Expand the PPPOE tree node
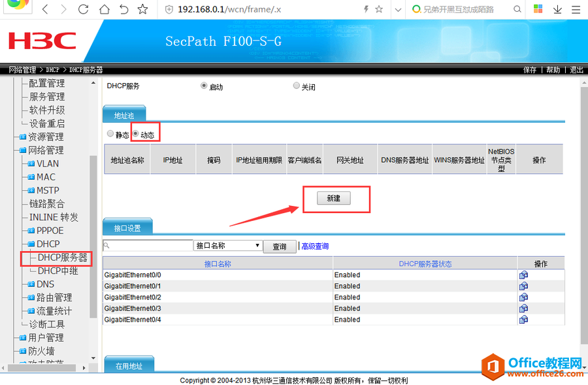This screenshot has width=588, height=385. tap(31, 231)
